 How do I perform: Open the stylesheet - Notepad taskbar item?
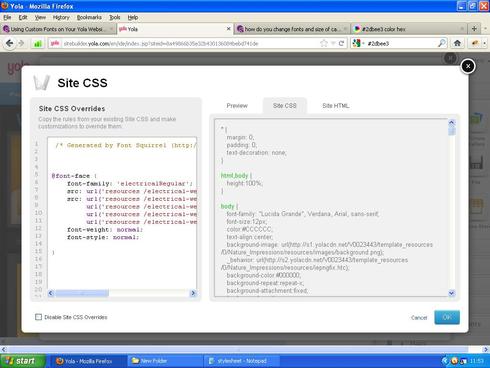[241, 361]
